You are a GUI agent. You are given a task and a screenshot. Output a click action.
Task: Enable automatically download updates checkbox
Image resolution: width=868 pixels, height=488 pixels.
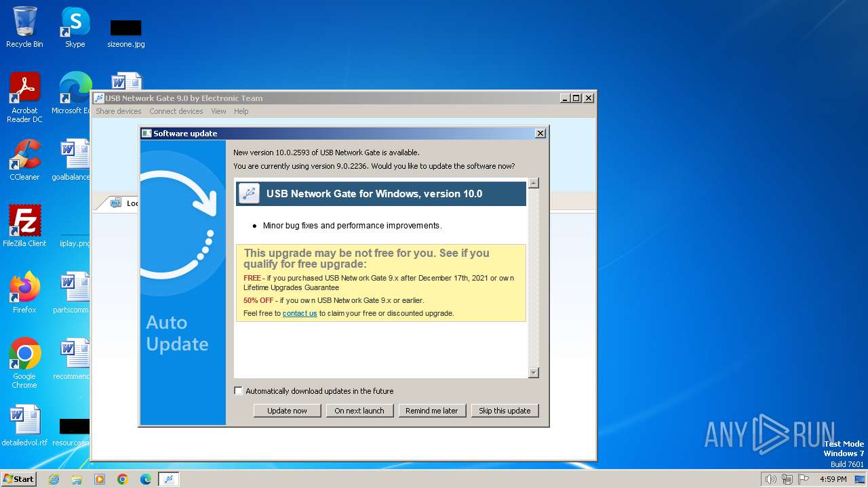coord(238,390)
